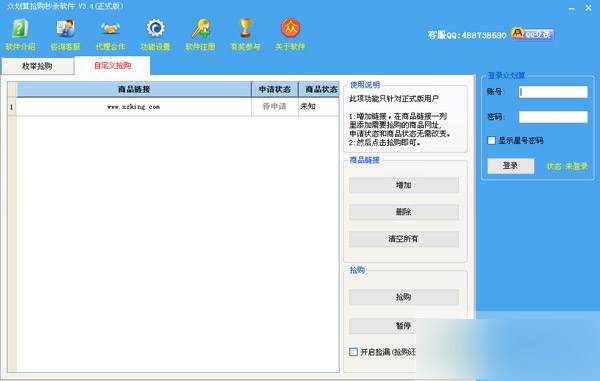Open 功能设置 gear settings icon
The height and width of the screenshot is (381, 600).
[155, 35]
